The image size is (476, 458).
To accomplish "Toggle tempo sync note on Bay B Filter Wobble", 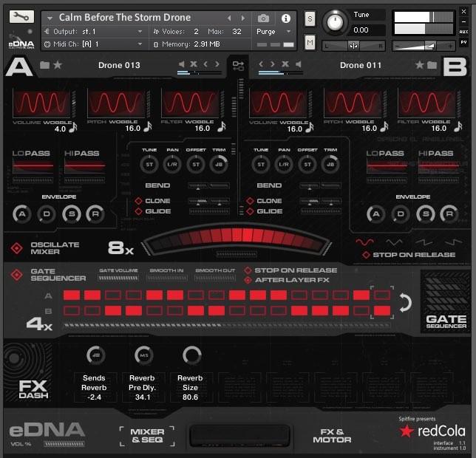I will (458, 127).
